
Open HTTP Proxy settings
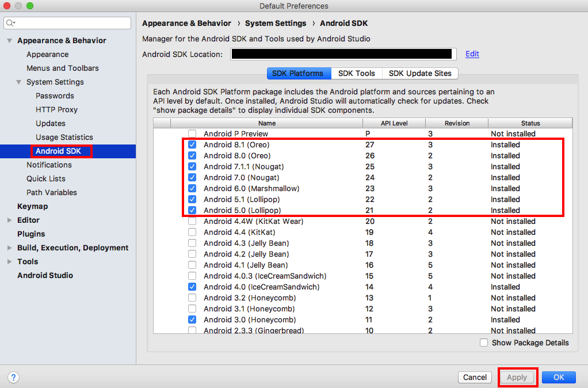coord(56,109)
